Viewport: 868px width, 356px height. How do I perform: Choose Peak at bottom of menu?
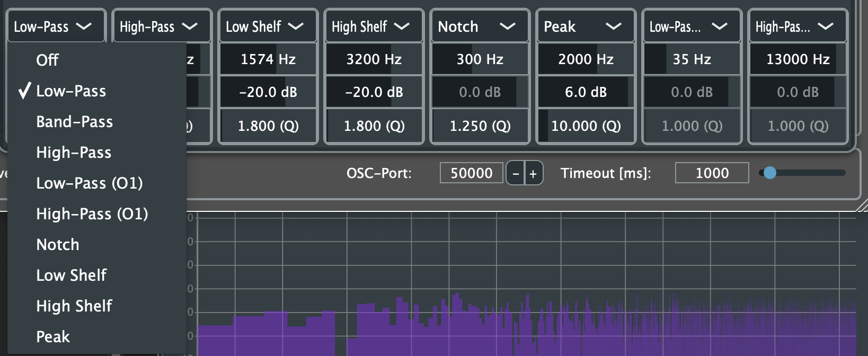pos(53,337)
